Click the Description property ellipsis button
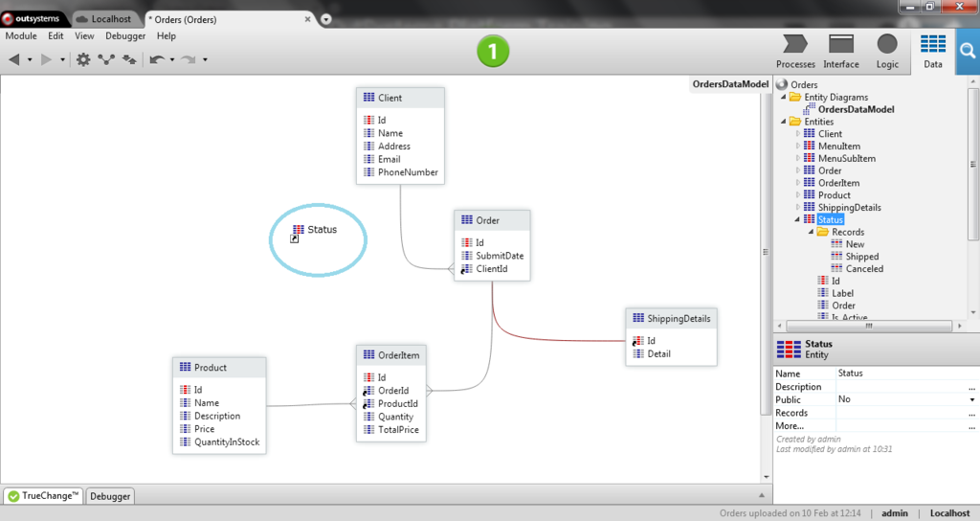 click(x=972, y=387)
